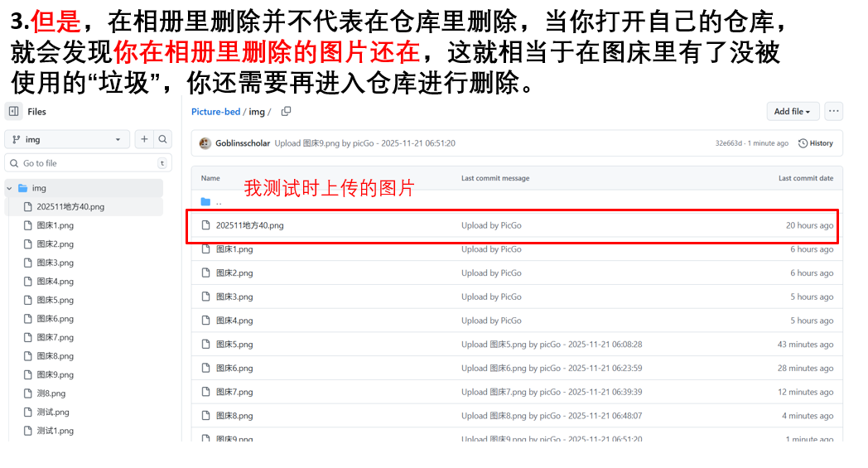This screenshot has height=468, width=868.
Task: Click the Last commit message column header
Action: point(495,178)
